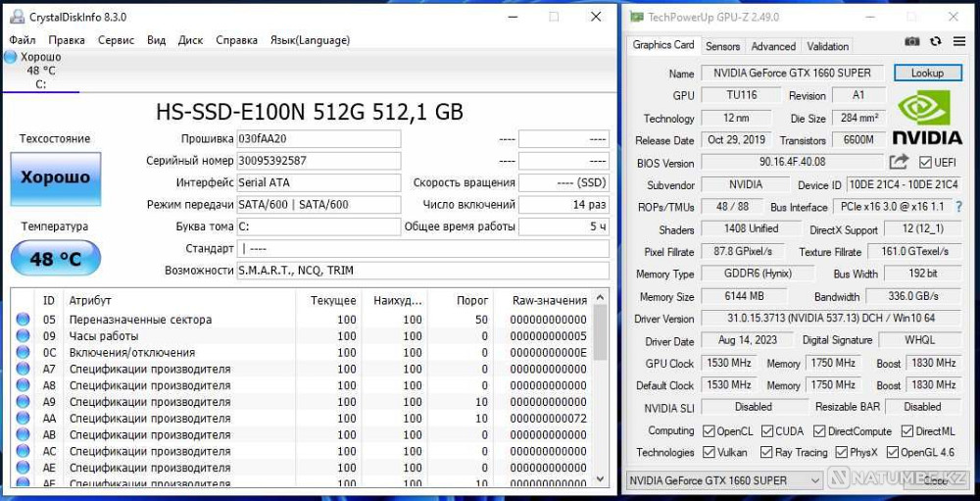Open the Язык(Language) menu
The height and width of the screenshot is (501, 980).
tap(310, 40)
